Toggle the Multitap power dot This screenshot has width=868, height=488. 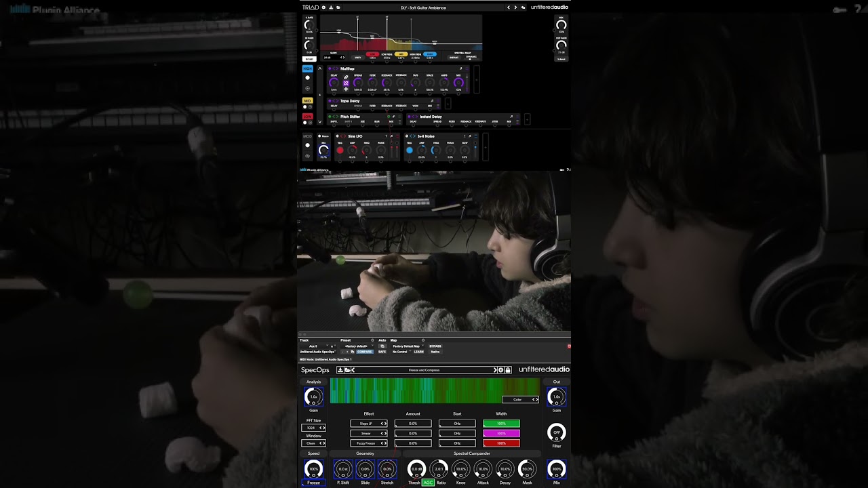(330, 68)
